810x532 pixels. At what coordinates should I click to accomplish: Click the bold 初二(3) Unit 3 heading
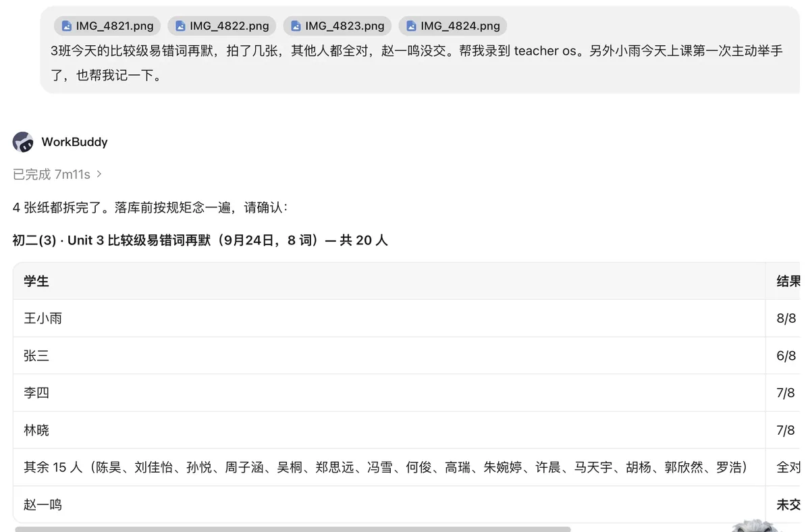coord(200,240)
